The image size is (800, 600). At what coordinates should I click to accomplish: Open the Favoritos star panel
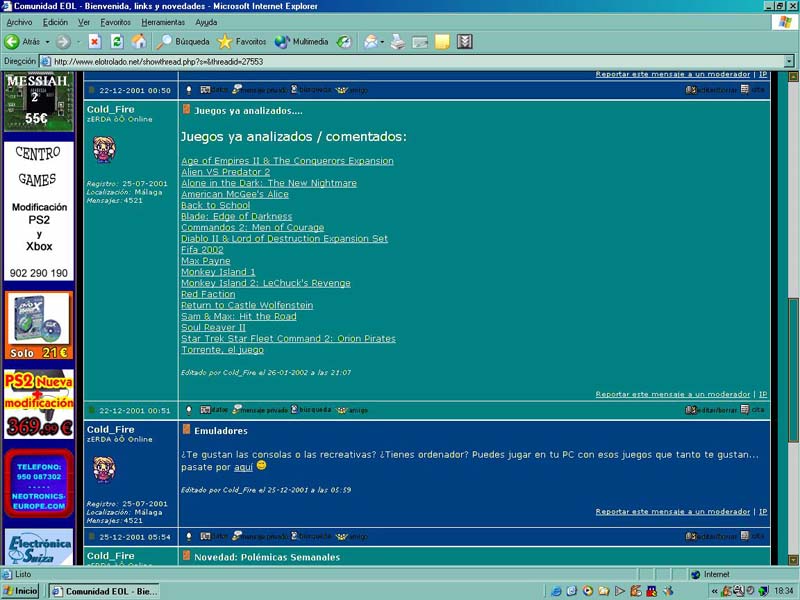242,41
